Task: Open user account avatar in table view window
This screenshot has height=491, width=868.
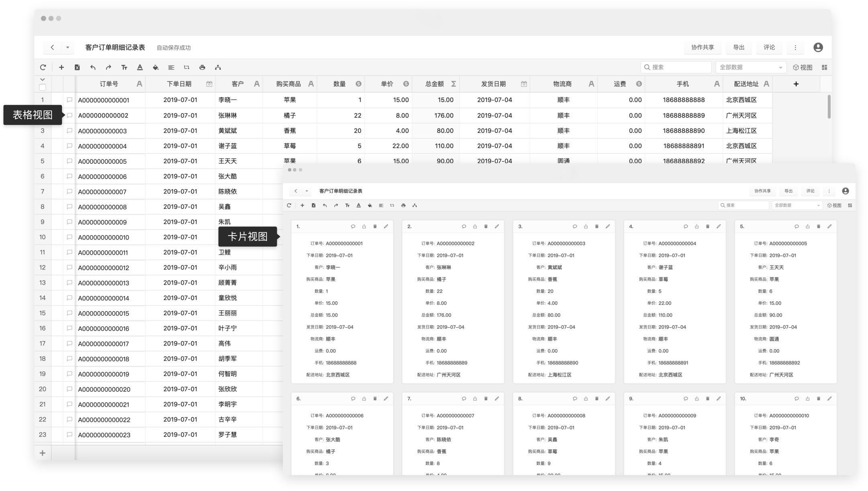Action: [x=818, y=47]
